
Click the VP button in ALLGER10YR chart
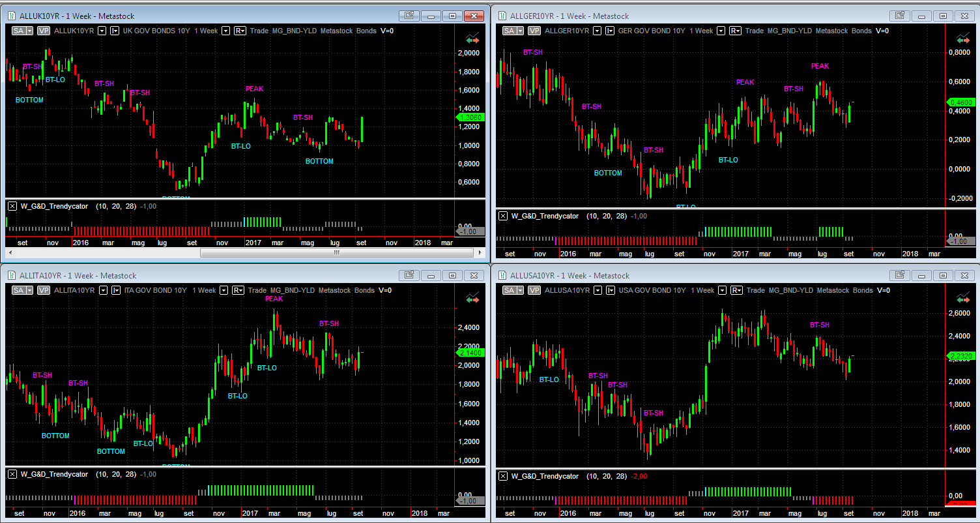(x=534, y=31)
